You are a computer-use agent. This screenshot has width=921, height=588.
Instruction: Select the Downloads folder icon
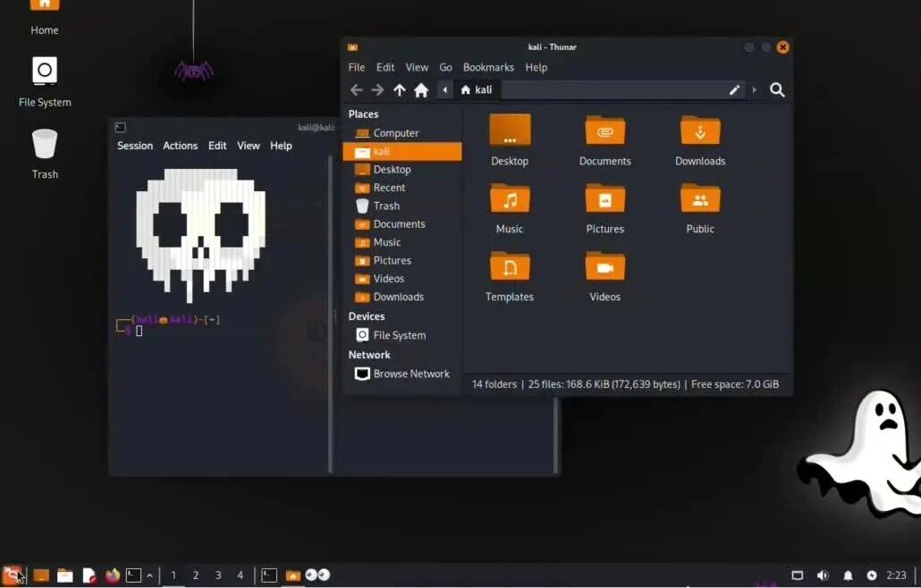700,140
